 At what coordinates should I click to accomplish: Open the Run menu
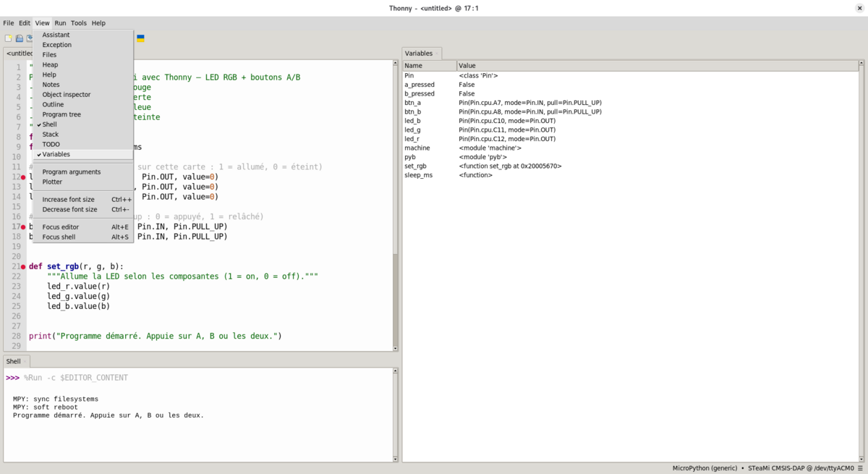(60, 23)
